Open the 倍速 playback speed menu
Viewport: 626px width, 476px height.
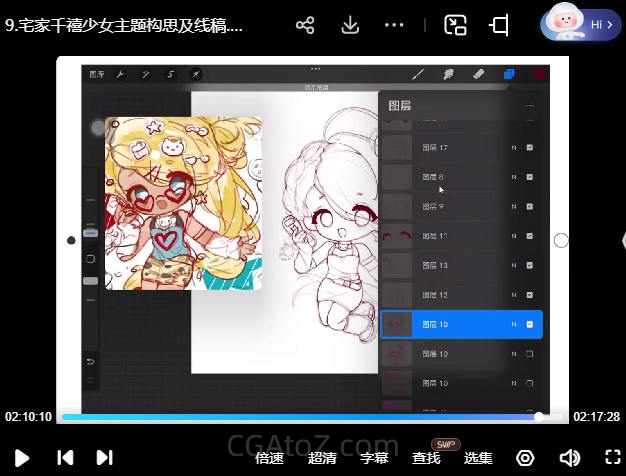coord(269,458)
